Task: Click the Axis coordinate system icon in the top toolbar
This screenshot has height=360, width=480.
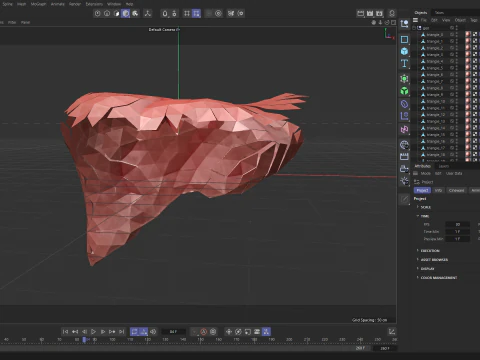Action: coord(147,13)
